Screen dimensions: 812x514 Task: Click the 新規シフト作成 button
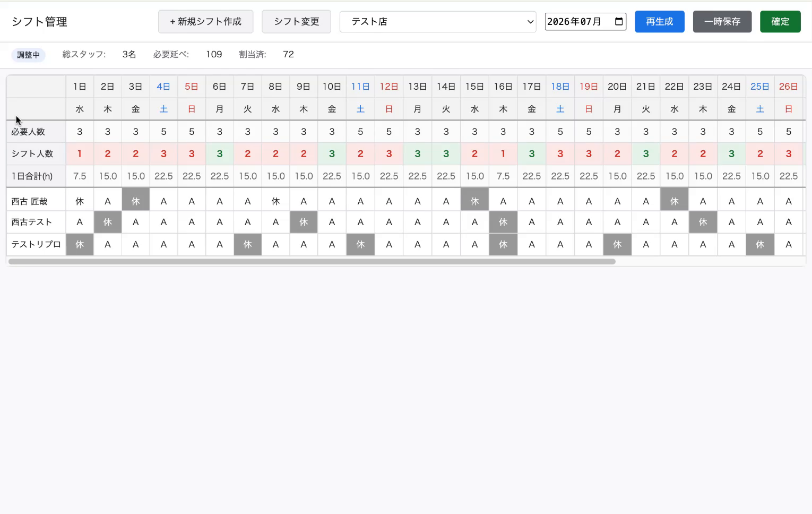205,22
